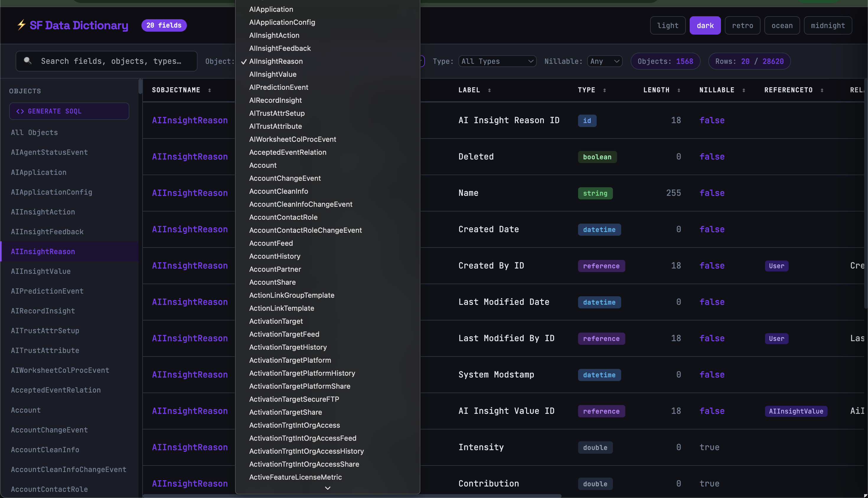Click the reference badge in AI Insight Value ID row

601,411
